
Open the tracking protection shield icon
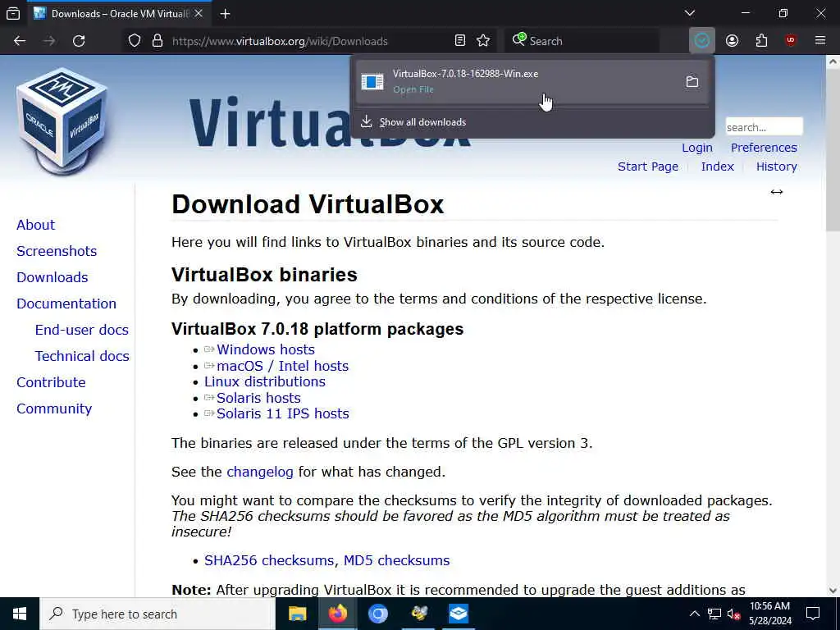[x=135, y=41]
